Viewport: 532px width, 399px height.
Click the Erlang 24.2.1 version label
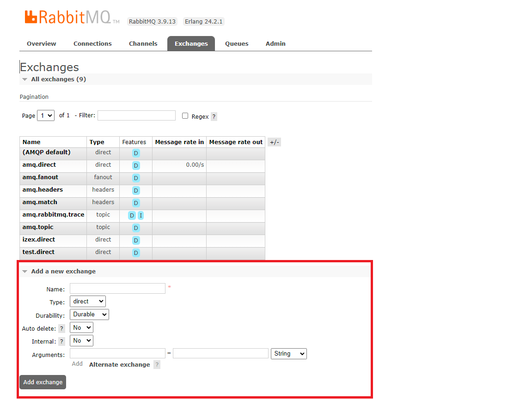click(x=203, y=21)
